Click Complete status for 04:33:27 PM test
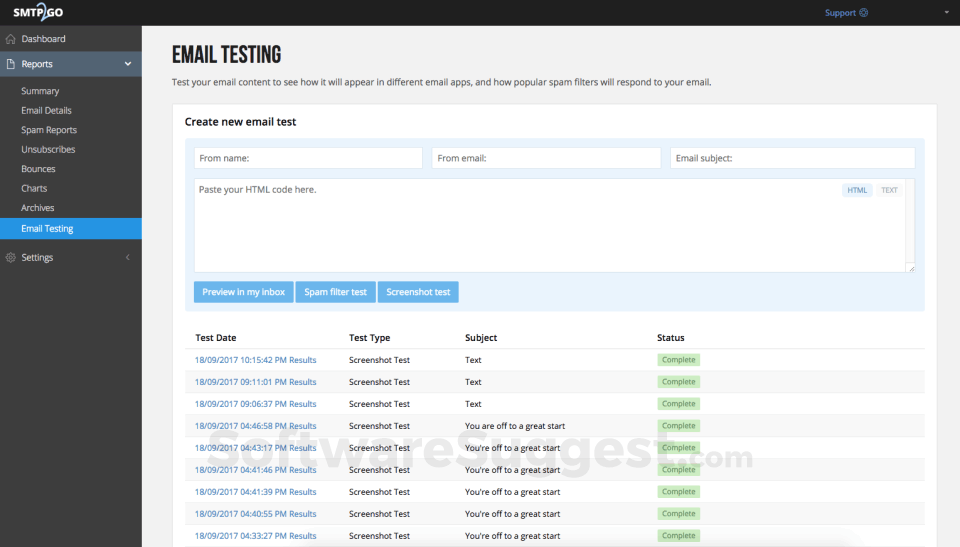 point(678,536)
